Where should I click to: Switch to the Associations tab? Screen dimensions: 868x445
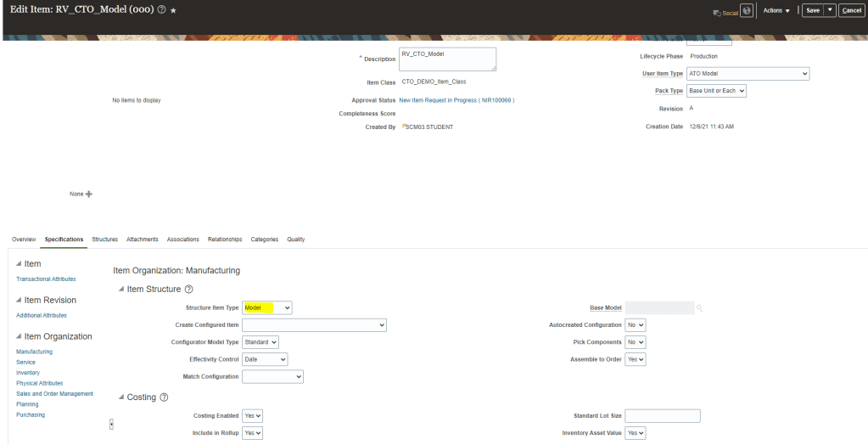click(x=182, y=239)
